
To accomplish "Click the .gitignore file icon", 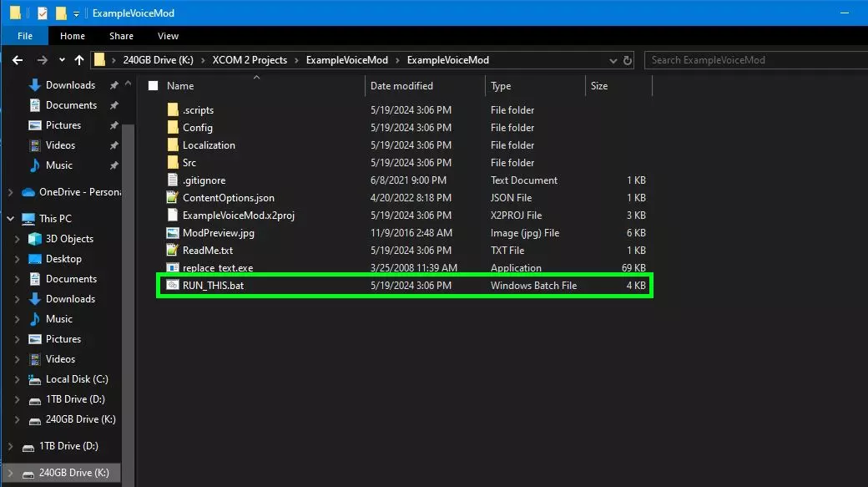I will [x=173, y=180].
